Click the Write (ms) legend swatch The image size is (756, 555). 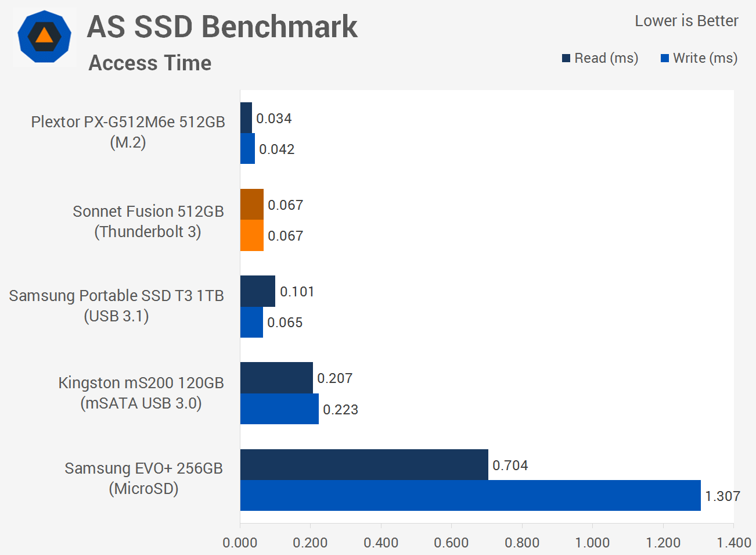click(x=665, y=58)
